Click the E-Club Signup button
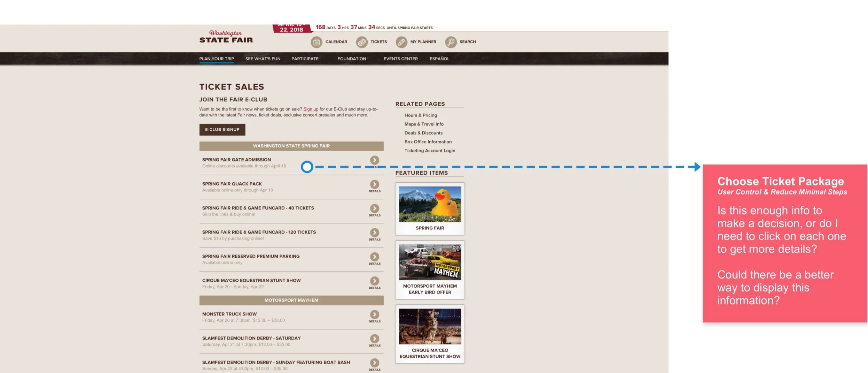This screenshot has height=373, width=868. [x=222, y=130]
